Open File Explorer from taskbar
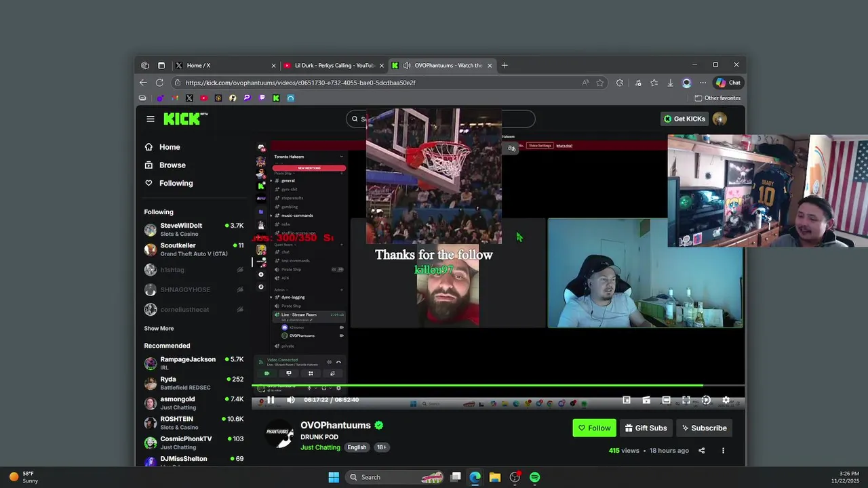Screen dimensions: 868x488 pos(495,477)
